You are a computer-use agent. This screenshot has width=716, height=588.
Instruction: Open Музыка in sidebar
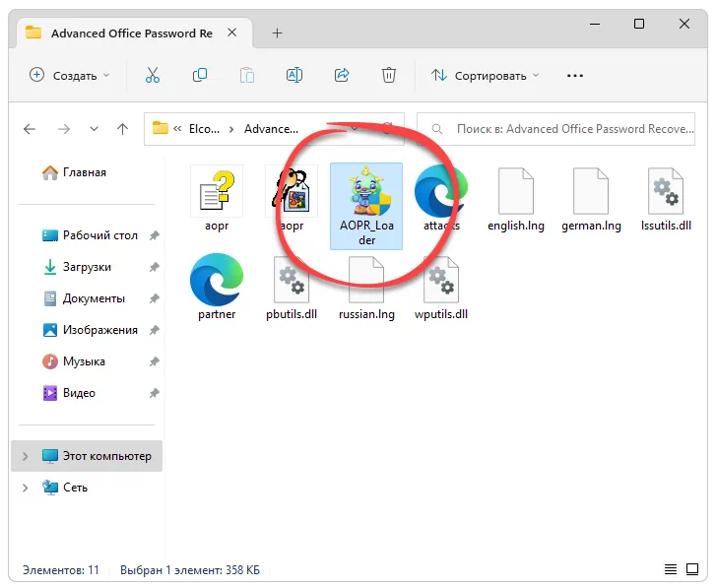click(x=74, y=361)
